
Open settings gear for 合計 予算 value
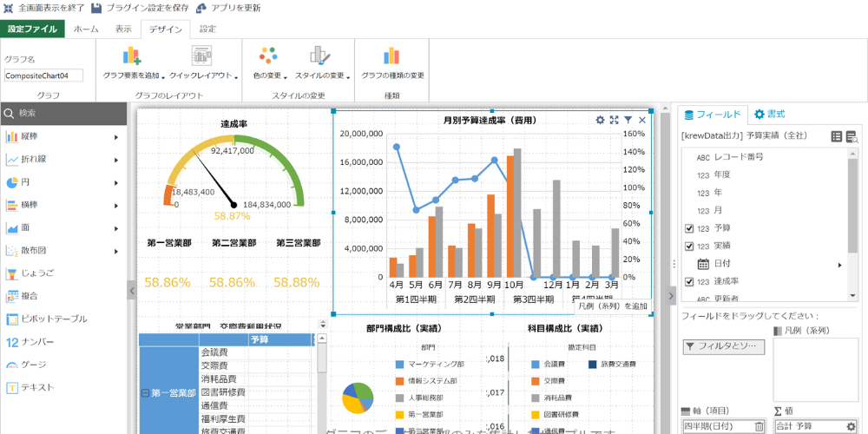pos(851,426)
